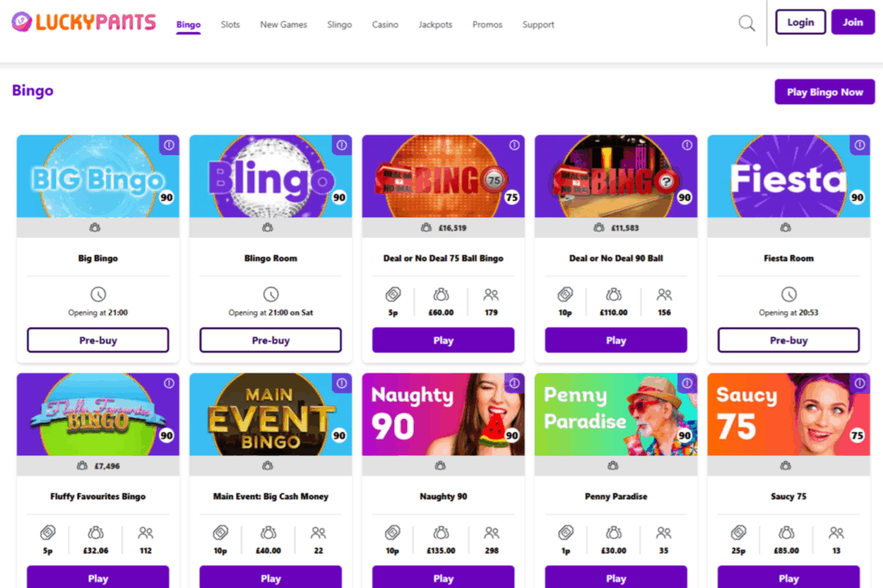Click ticket price icon on Penny Paradise
This screenshot has width=883, height=588.
(x=566, y=531)
